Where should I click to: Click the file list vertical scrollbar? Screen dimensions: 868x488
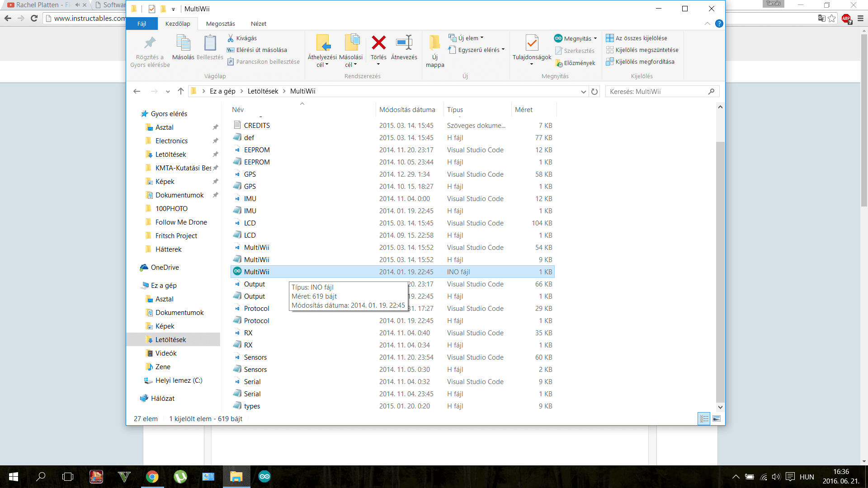(720, 271)
